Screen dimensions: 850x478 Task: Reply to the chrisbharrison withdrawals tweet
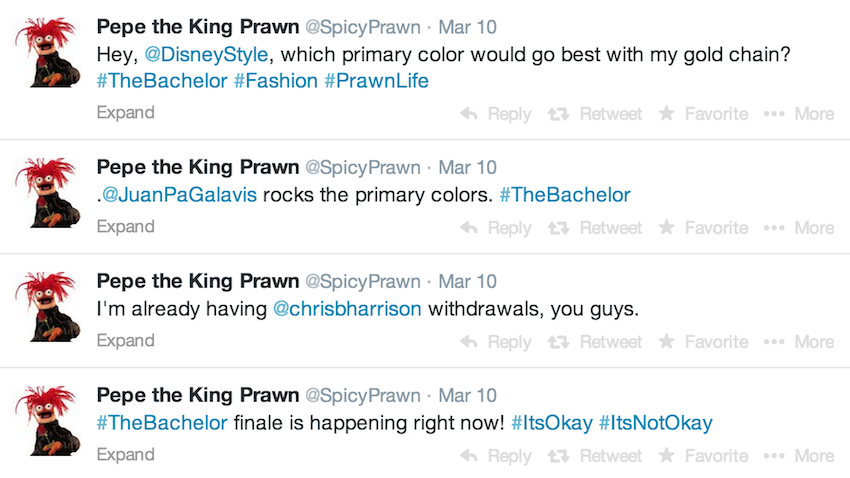point(496,342)
